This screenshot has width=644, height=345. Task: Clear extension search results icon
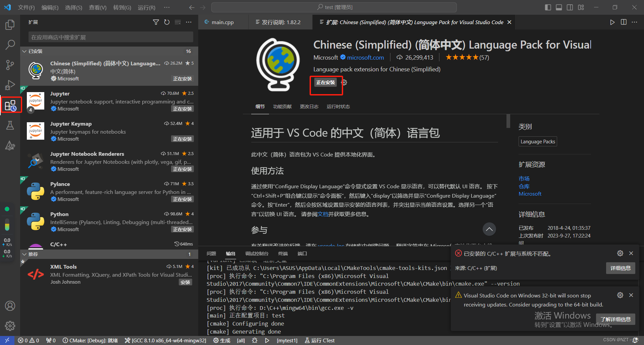tap(178, 22)
